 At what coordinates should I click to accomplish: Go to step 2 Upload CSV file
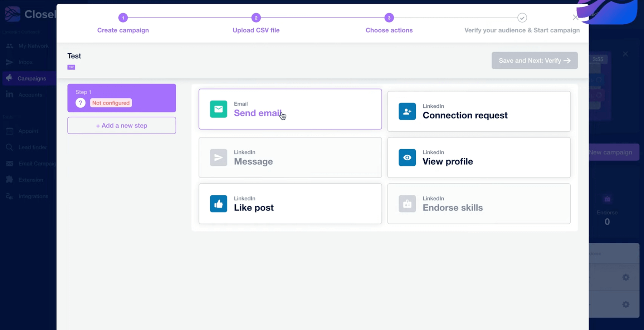256,18
